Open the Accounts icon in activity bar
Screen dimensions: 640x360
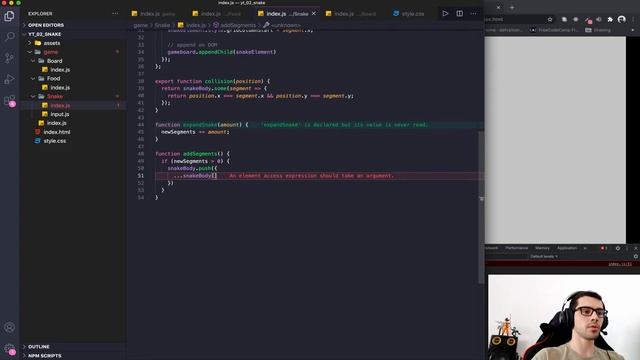tap(9, 327)
